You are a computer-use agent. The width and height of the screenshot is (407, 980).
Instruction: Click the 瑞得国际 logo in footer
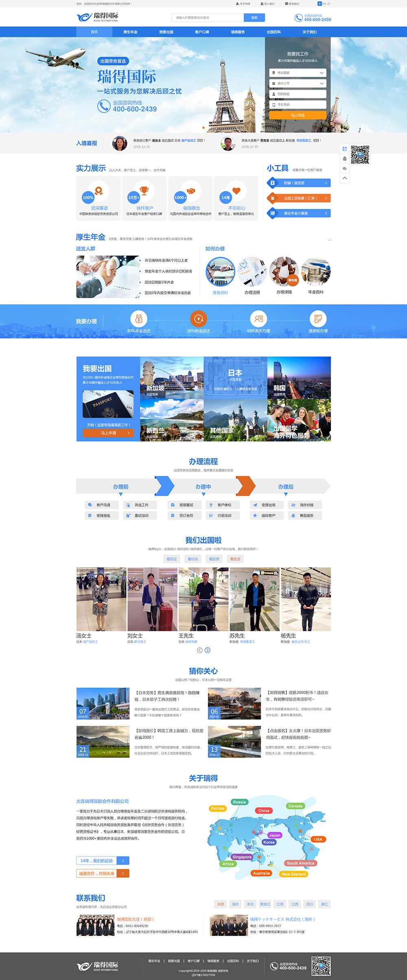pyautogui.click(x=98, y=966)
